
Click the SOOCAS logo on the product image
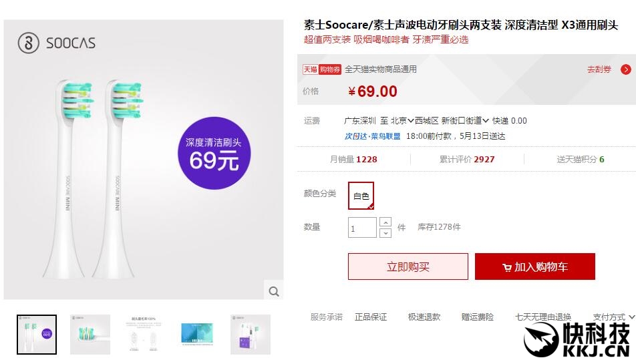(57, 43)
